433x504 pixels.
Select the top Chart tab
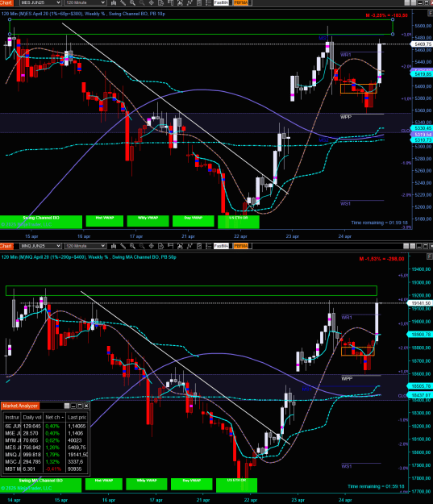coord(6,2)
